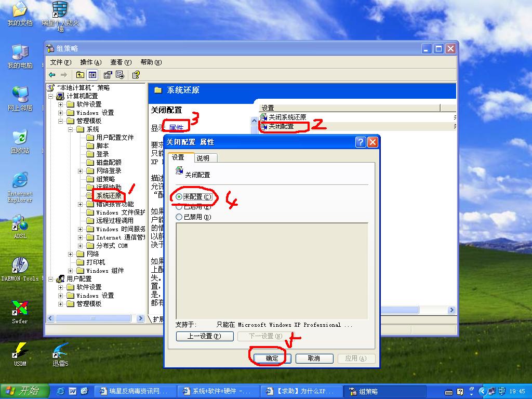
Task: Click the list scrollbar up arrow
Action: click(x=254, y=121)
